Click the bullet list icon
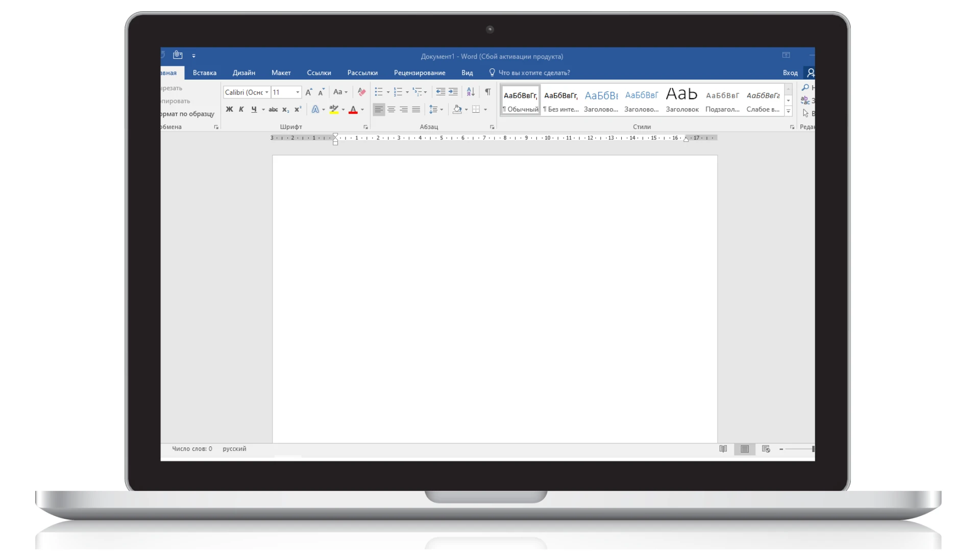This screenshot has height=551, width=980. point(378,92)
